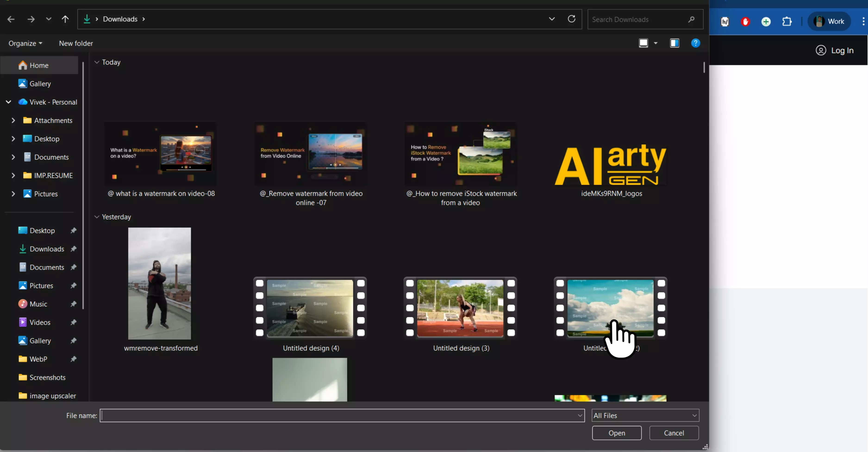Expand the Attachments folder tree node
Image resolution: width=868 pixels, height=452 pixels.
tap(13, 121)
